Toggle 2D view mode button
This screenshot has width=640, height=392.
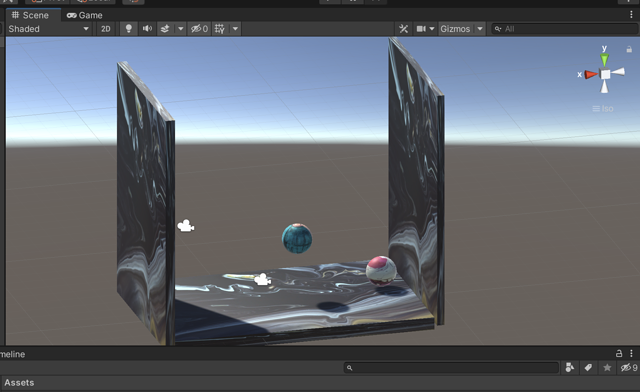click(x=106, y=29)
